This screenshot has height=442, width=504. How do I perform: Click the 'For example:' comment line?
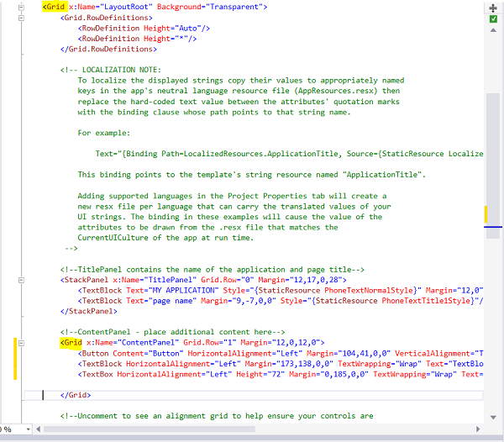point(104,133)
